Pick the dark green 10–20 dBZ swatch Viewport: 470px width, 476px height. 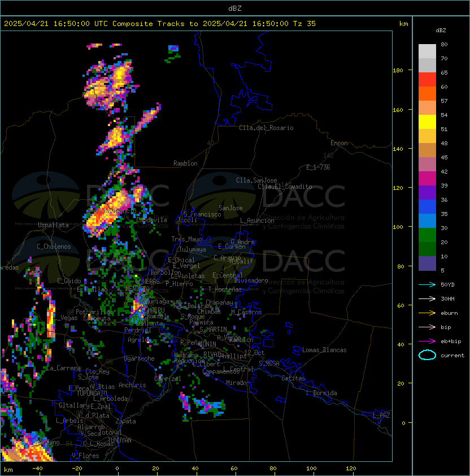click(427, 249)
